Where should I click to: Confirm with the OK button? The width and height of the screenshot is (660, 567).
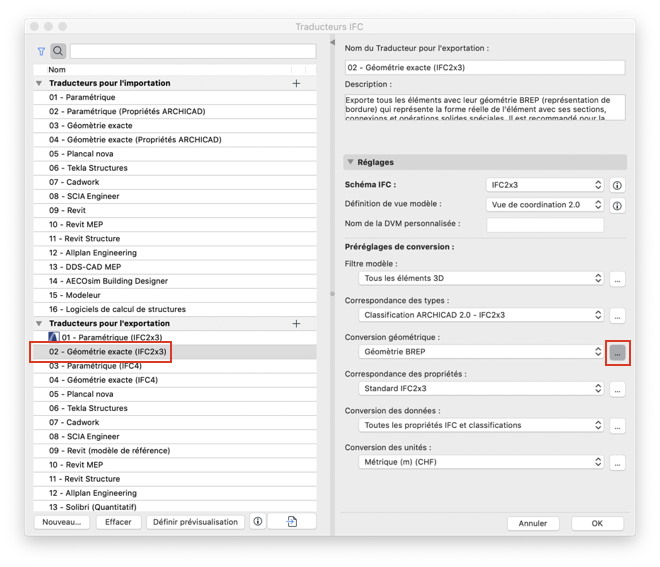pos(597,523)
